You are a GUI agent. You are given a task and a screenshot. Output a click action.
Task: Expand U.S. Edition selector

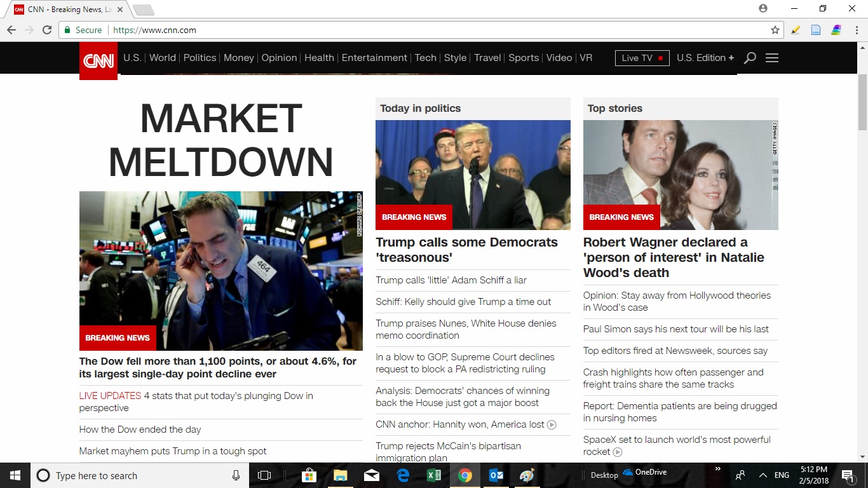[x=705, y=58]
